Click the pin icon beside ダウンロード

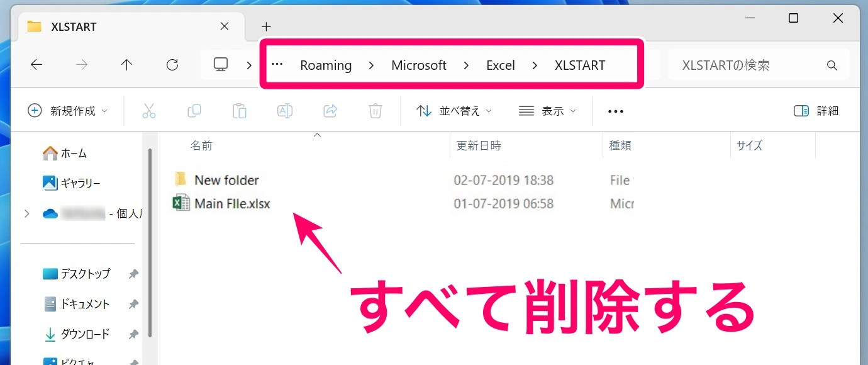click(133, 334)
